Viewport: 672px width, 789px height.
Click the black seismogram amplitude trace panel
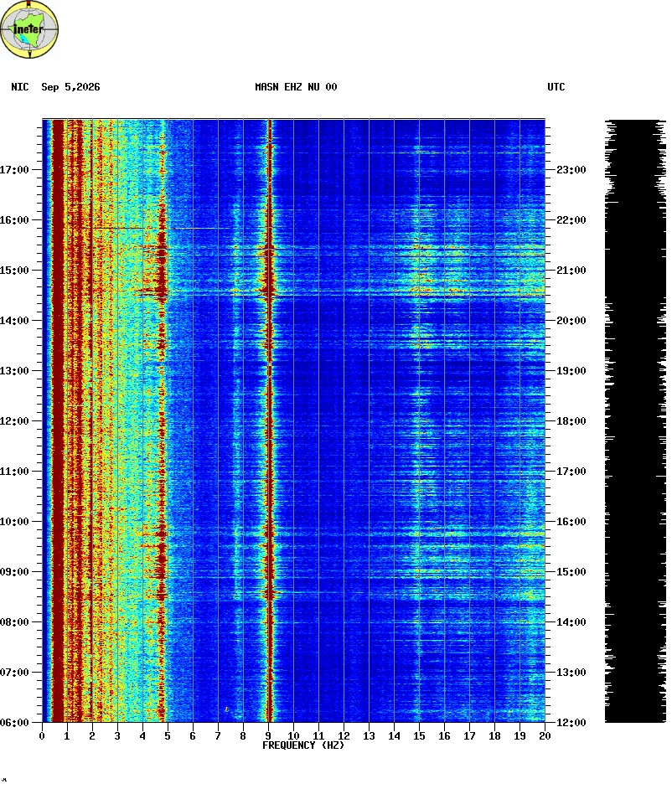[x=635, y=421]
